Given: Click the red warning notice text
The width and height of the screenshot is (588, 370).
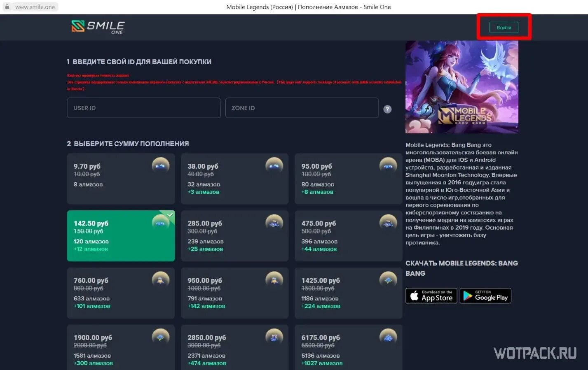Looking at the screenshot, I should click(234, 82).
